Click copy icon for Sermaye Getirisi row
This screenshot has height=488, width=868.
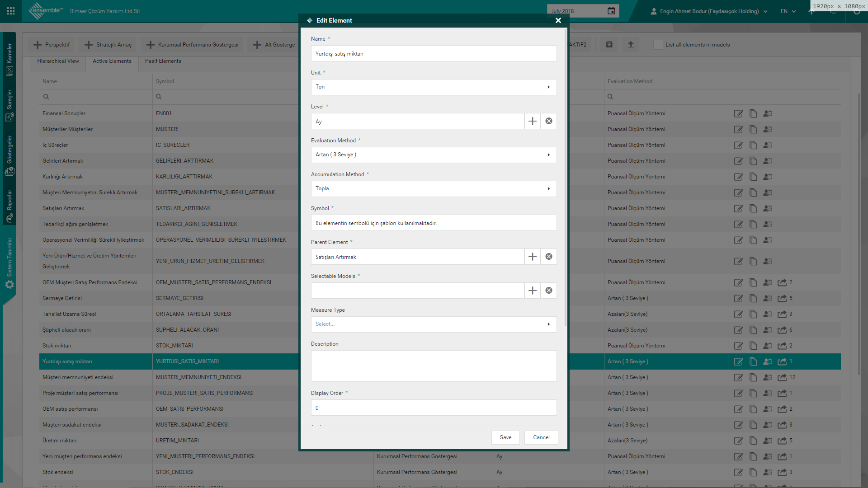(753, 298)
